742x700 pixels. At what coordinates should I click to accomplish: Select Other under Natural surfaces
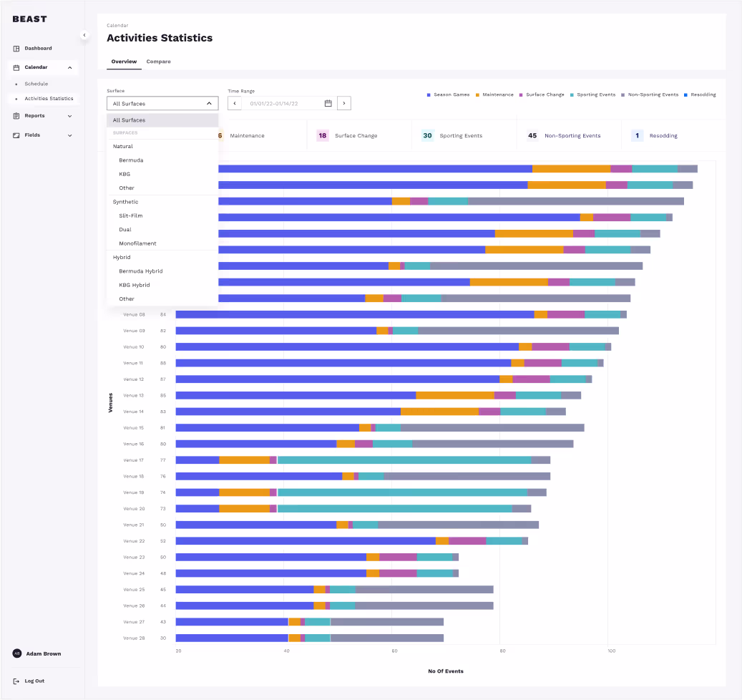pyautogui.click(x=162, y=188)
